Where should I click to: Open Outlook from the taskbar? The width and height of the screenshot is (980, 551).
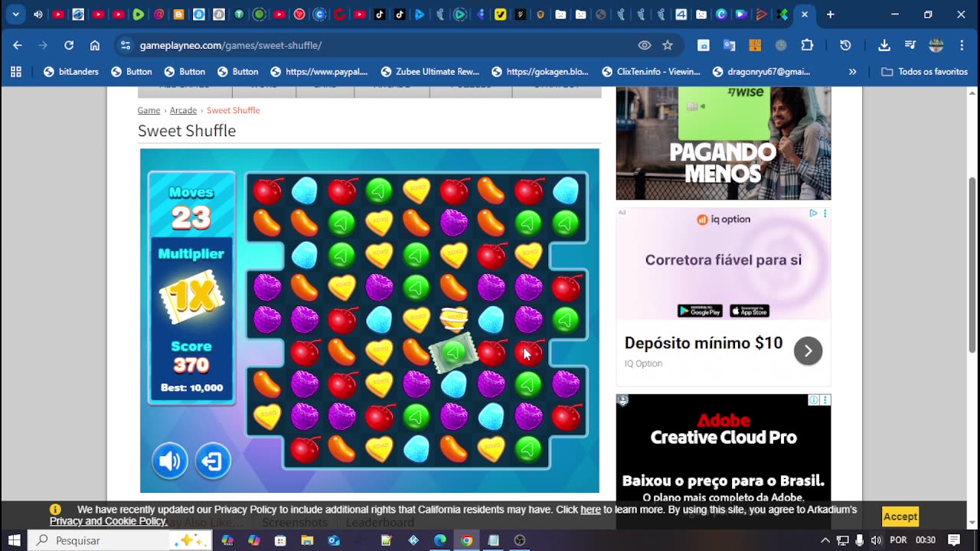(x=334, y=540)
